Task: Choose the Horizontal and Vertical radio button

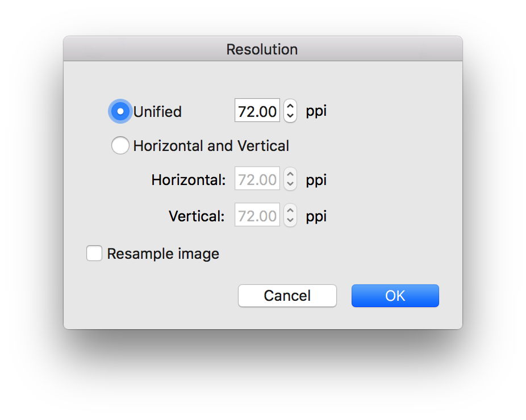Action: click(x=120, y=146)
